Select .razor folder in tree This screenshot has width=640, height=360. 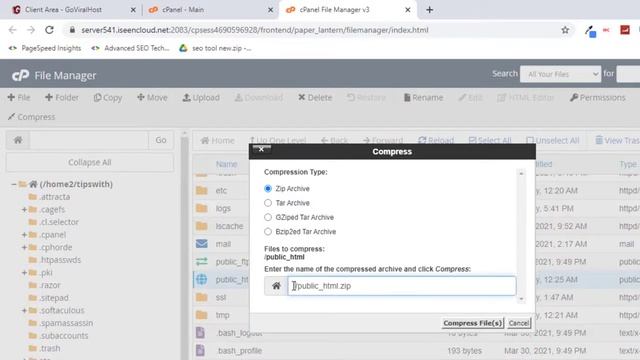pyautogui.click(x=50, y=285)
